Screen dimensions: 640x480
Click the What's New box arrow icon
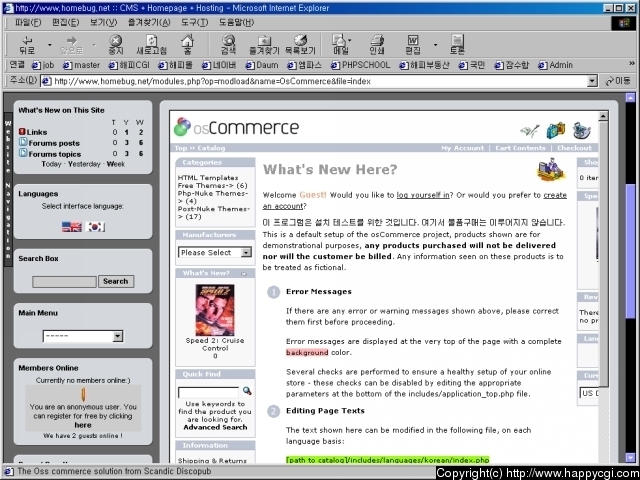pyautogui.click(x=244, y=274)
